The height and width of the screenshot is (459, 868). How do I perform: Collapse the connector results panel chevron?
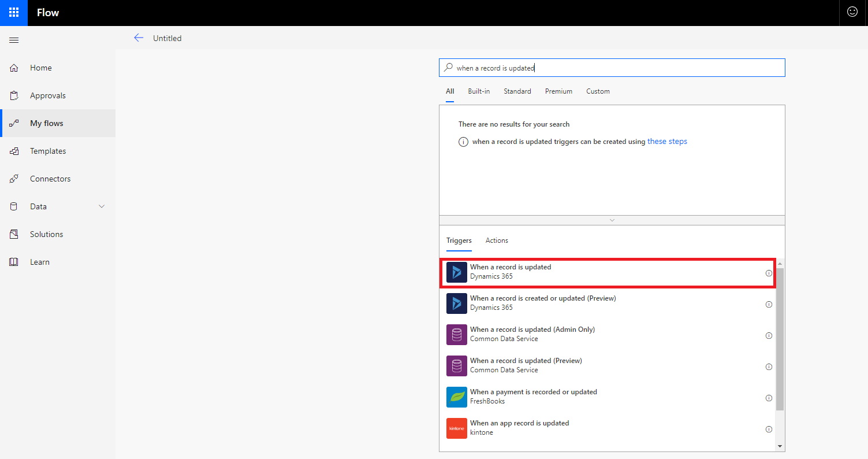(x=612, y=220)
